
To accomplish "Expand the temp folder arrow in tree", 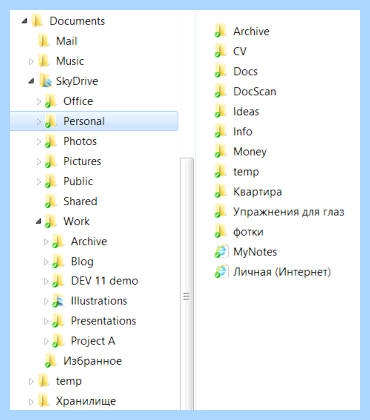I will point(31,381).
